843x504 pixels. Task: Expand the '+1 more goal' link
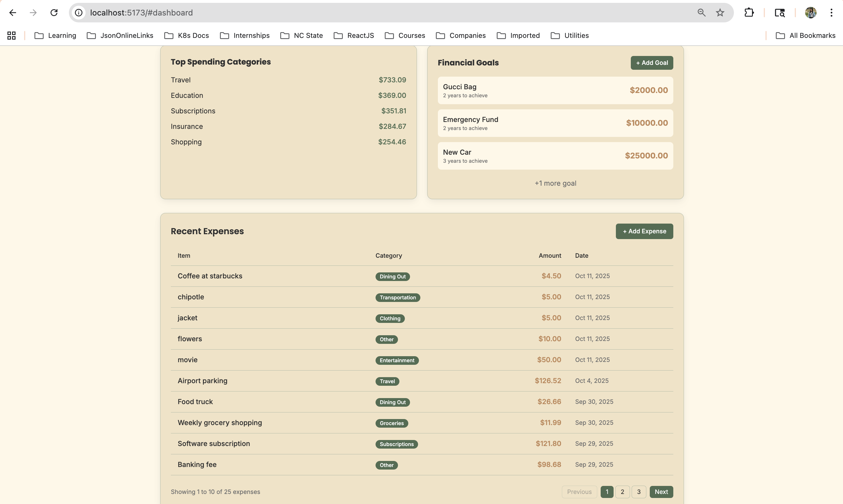coord(555,183)
